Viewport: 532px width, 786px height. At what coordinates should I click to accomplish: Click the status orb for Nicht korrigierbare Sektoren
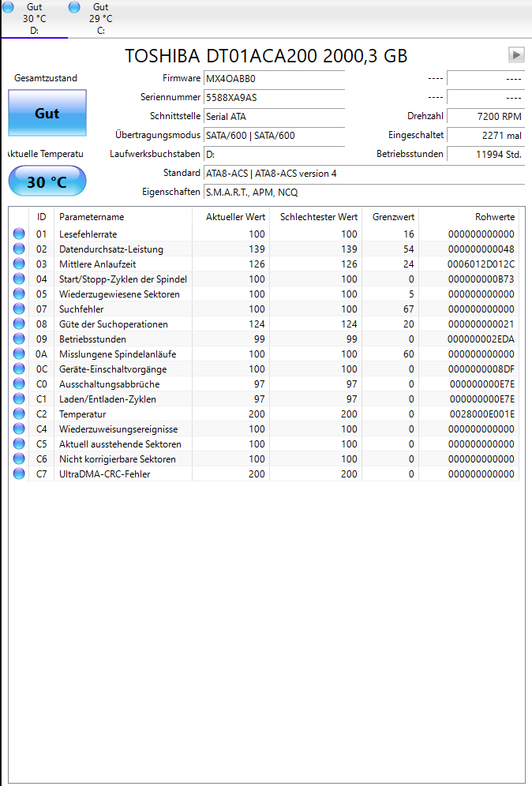pyautogui.click(x=19, y=458)
